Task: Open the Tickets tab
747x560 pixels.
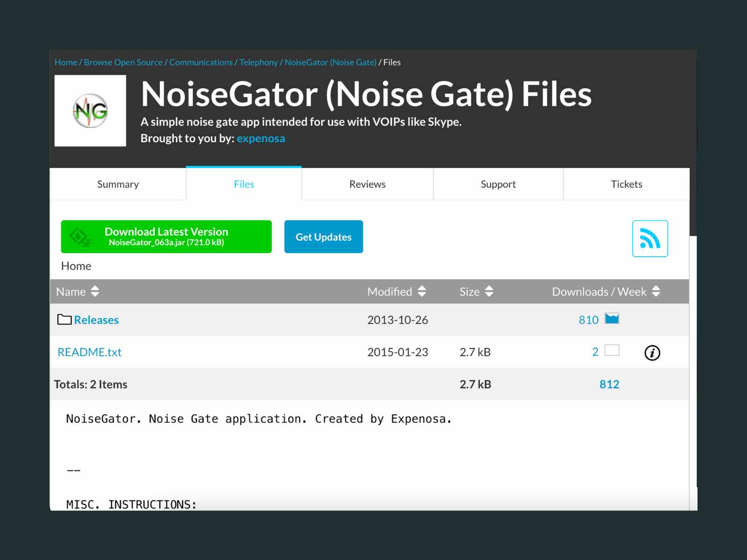Action: click(627, 184)
